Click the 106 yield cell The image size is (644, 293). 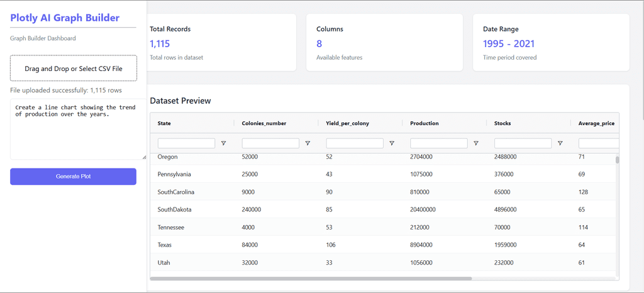[331, 245]
